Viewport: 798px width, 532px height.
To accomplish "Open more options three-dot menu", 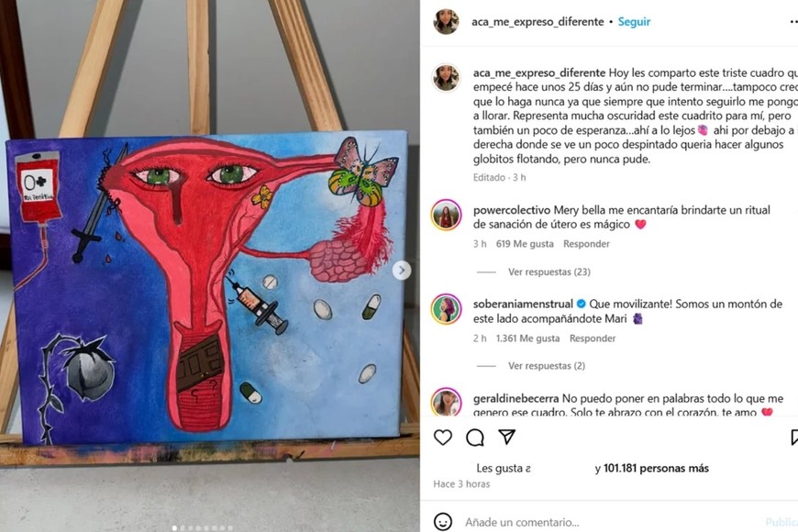I will 793,22.
